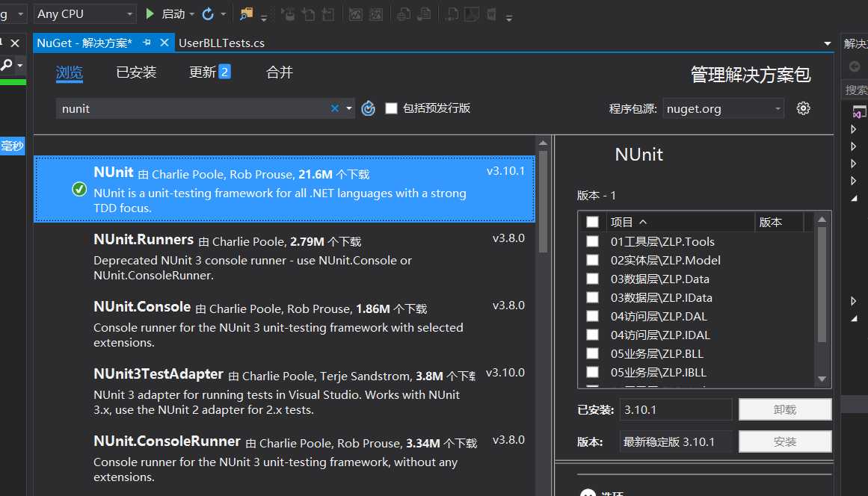Check the ZLP.BLL project checkbox
The height and width of the screenshot is (496, 868).
tap(592, 353)
